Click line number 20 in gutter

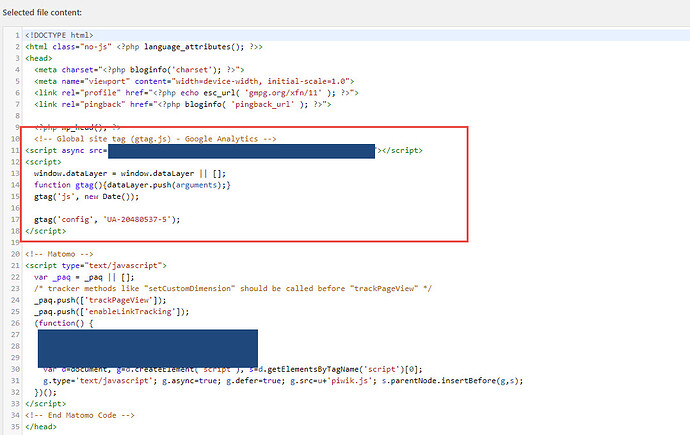click(15, 254)
